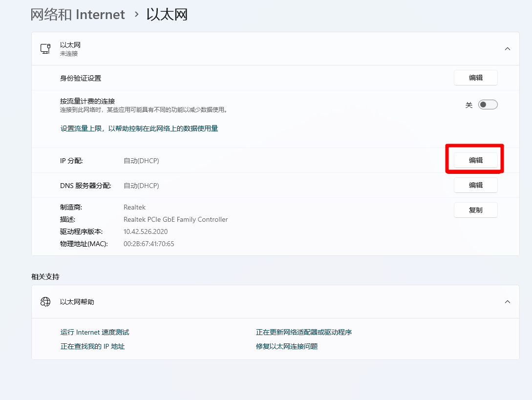Open the 正在查找我的 IP 地址 link
The image size is (532, 400).
[92, 346]
